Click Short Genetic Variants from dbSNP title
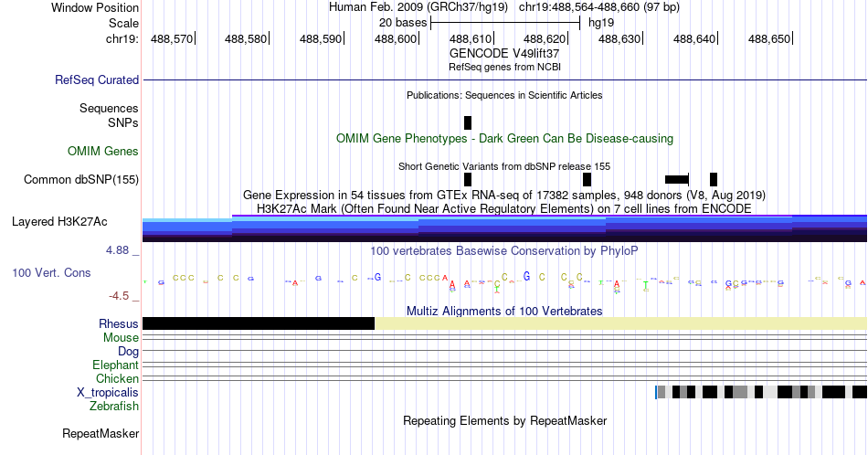The image size is (868, 455). (x=504, y=166)
